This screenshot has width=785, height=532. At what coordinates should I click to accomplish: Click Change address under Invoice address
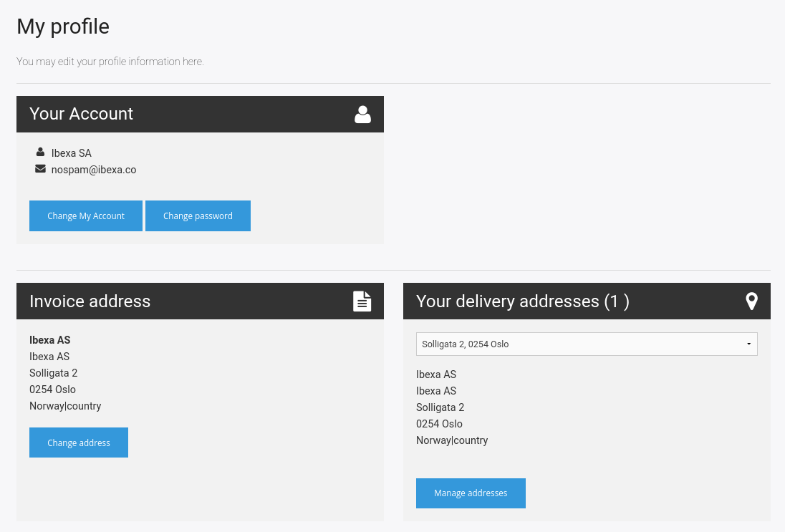[79, 442]
